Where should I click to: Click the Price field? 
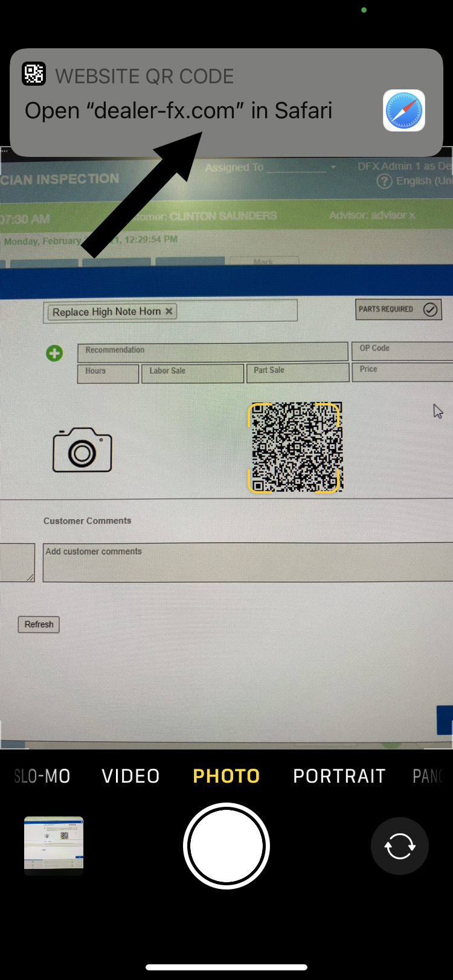tap(402, 372)
